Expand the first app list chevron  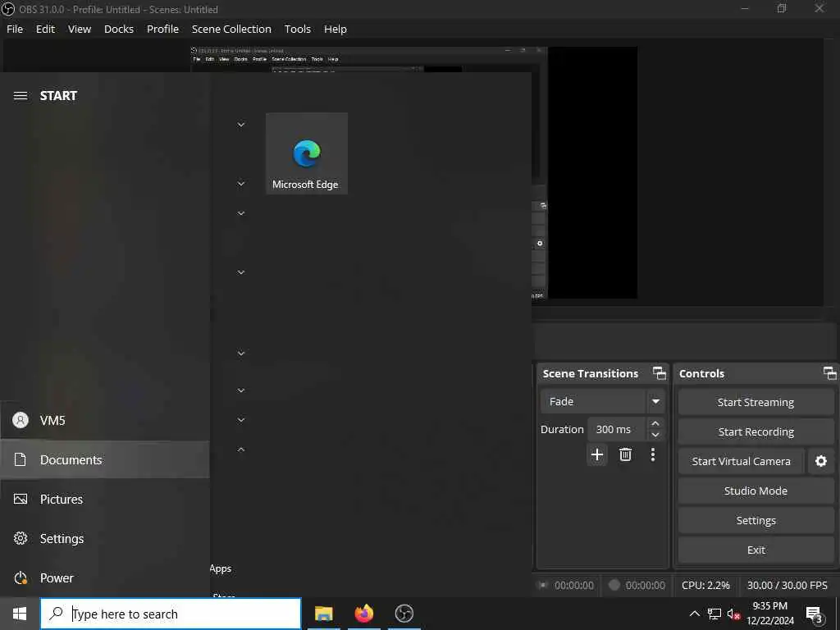pos(241,125)
